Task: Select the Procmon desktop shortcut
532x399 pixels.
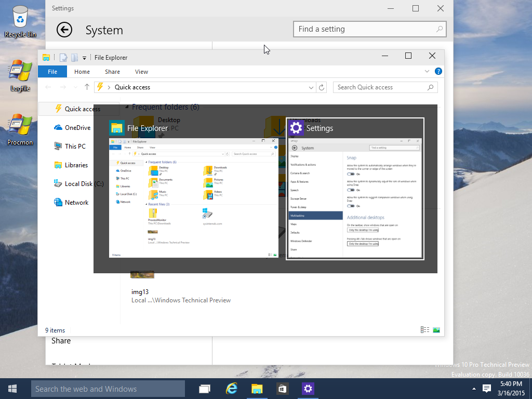Action: pyautogui.click(x=20, y=130)
